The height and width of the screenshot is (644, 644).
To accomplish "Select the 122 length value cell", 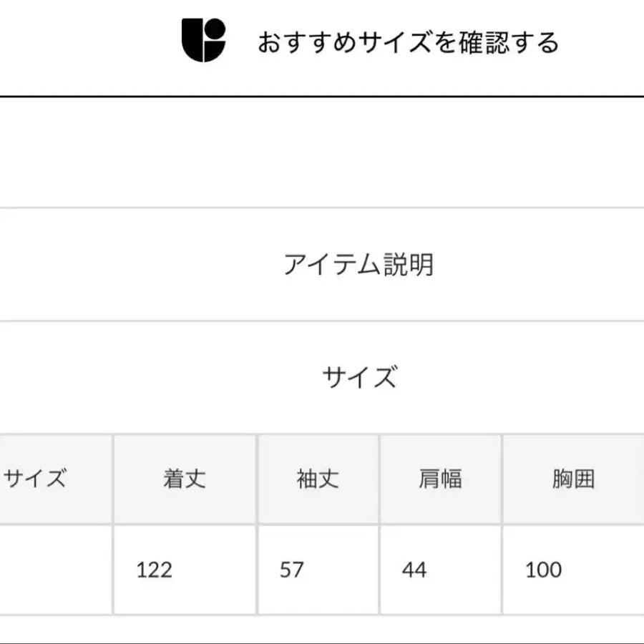I will pyautogui.click(x=185, y=570).
